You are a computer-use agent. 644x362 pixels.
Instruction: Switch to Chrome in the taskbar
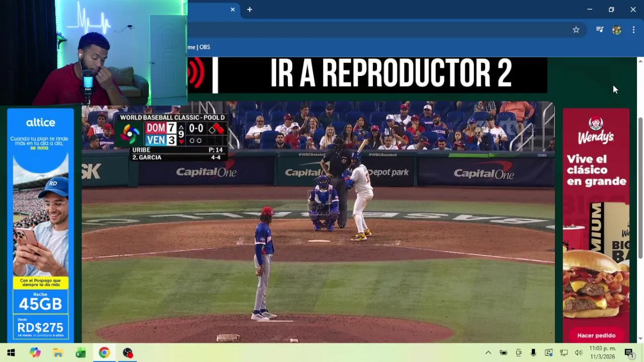(104, 353)
